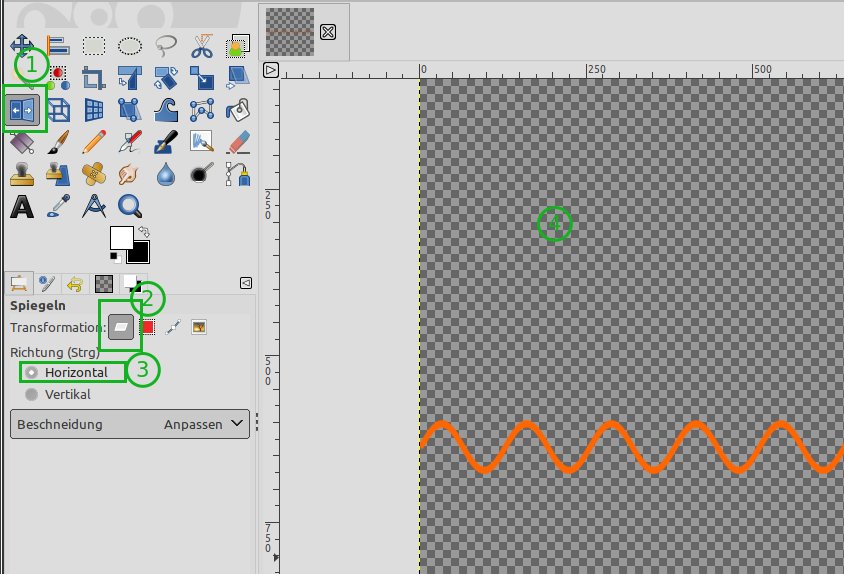The height and width of the screenshot is (574, 844).
Task: Click the open image thumbnail tab
Action: tap(290, 32)
